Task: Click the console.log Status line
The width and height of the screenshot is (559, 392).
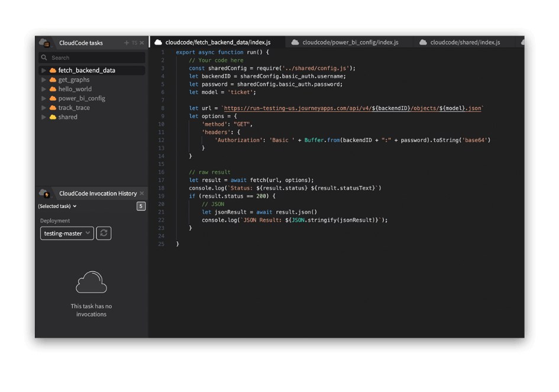Action: [x=285, y=188]
